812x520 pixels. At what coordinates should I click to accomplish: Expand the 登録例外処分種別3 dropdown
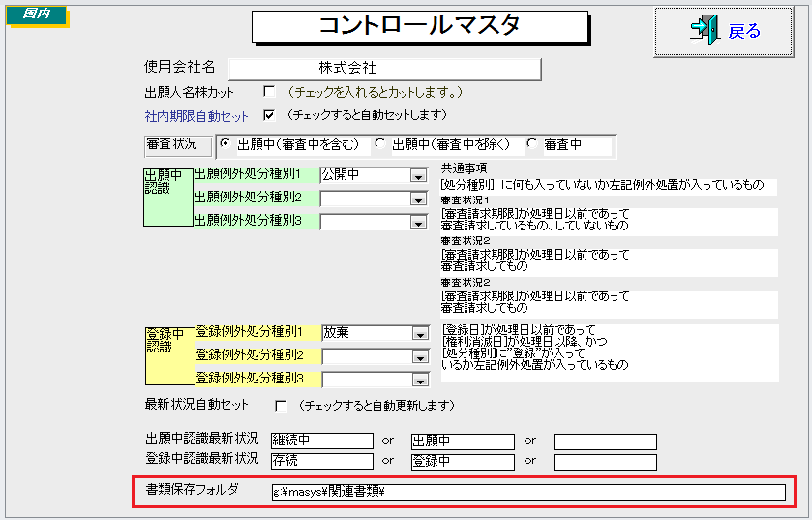pos(418,379)
